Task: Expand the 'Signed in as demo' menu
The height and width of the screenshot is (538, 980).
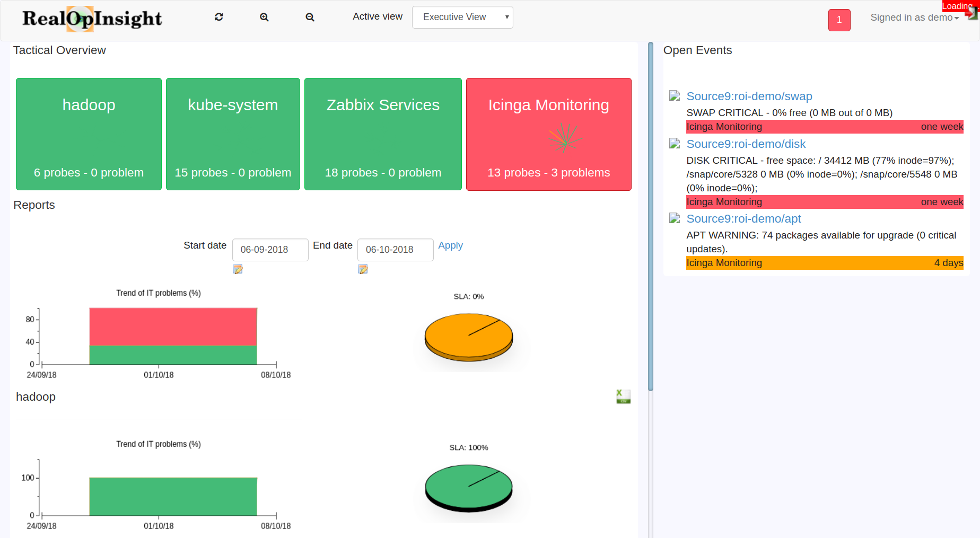Action: point(914,17)
